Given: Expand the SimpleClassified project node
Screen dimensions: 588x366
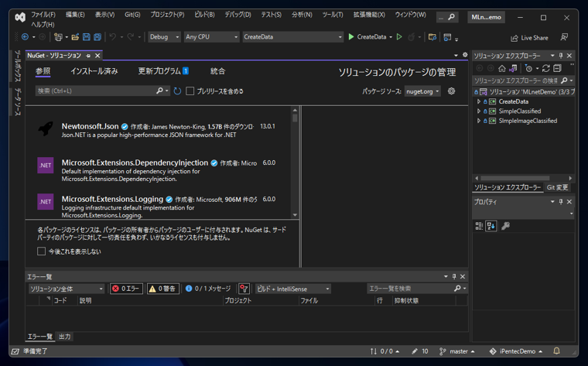Looking at the screenshot, I should click(478, 111).
